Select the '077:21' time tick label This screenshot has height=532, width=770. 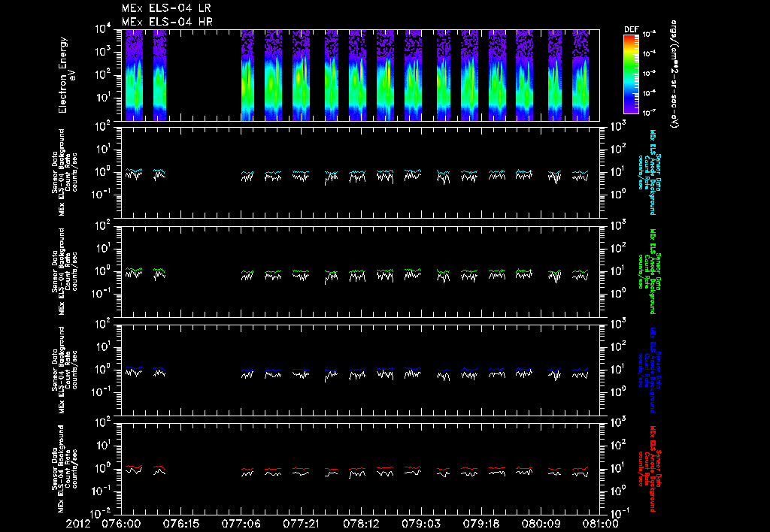[301, 524]
